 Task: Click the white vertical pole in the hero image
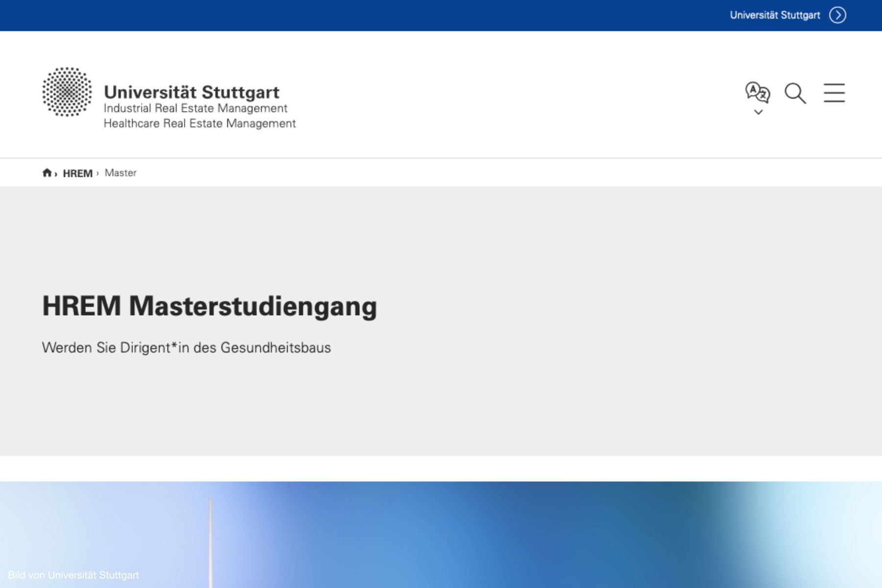[211, 539]
